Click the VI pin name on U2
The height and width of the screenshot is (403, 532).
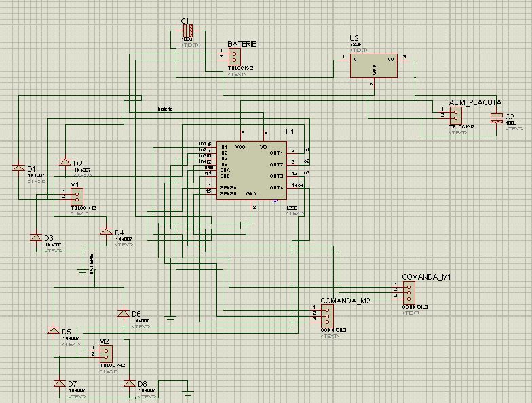[356, 60]
